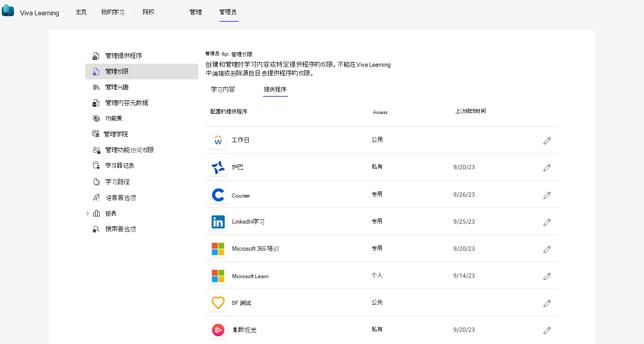Click the Microsoft Learn provider logo
Viewport: 644px width, 344px height.
point(218,276)
